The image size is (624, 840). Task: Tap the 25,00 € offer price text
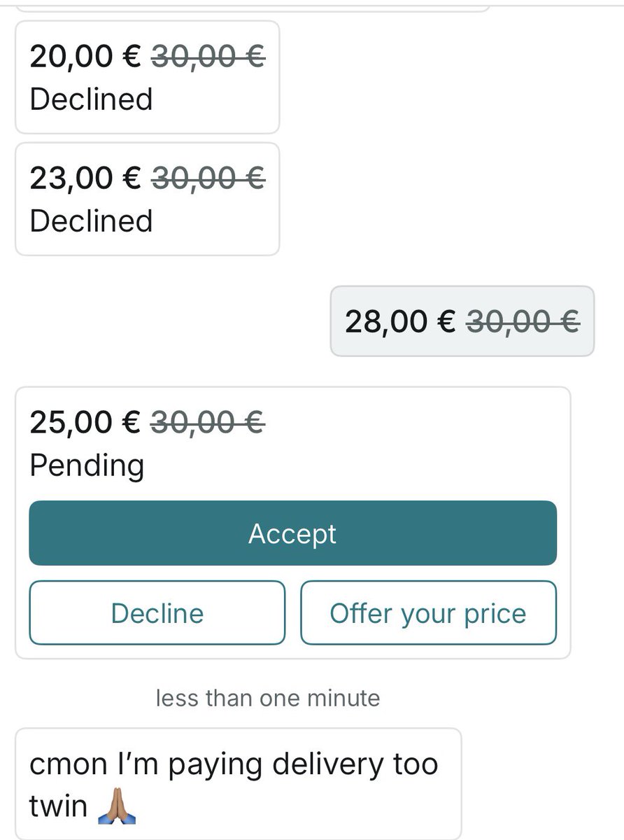pos(85,421)
